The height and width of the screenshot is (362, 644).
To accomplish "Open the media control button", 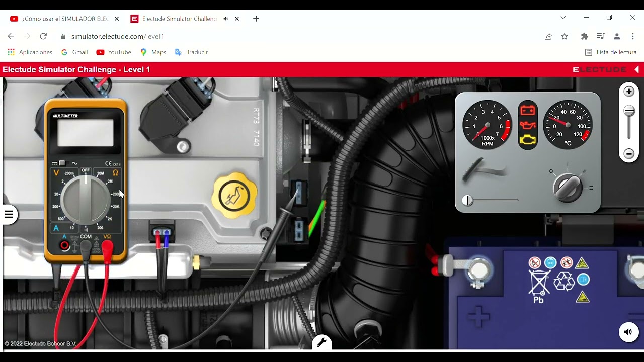I will tap(600, 36).
